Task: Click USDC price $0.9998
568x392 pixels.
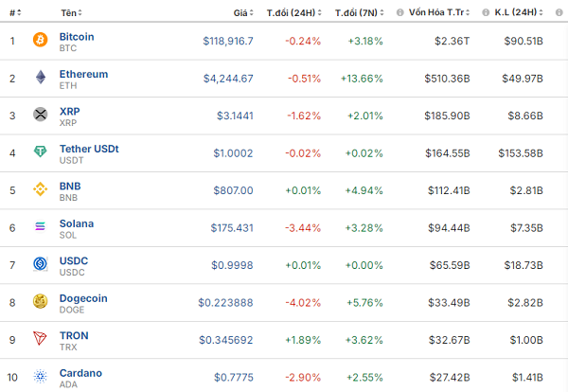Action: pos(232,265)
